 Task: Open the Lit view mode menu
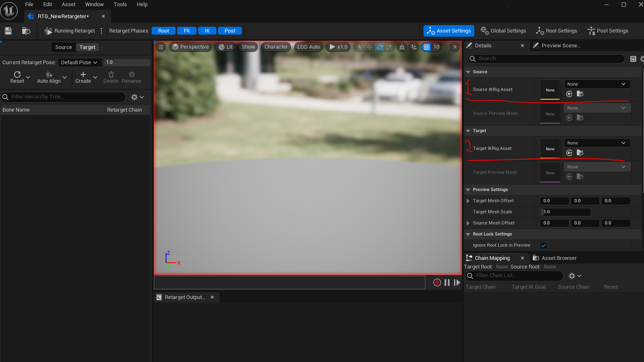[x=226, y=47]
